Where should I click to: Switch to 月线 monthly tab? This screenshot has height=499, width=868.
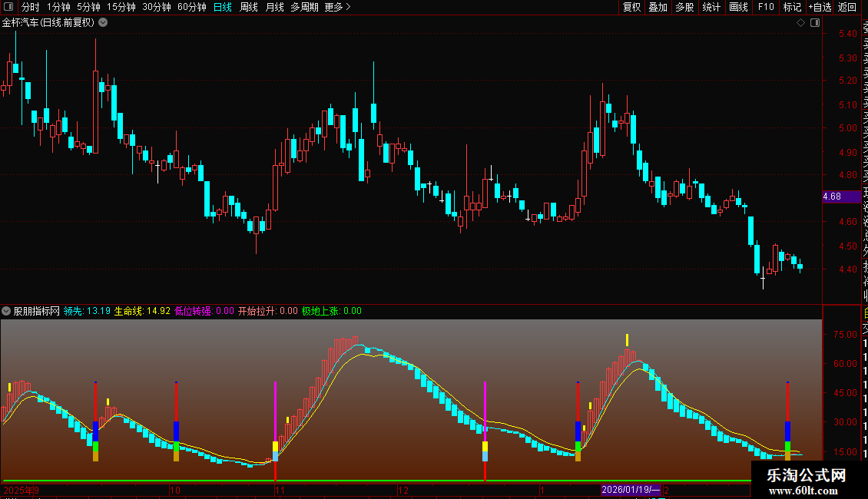pos(274,7)
